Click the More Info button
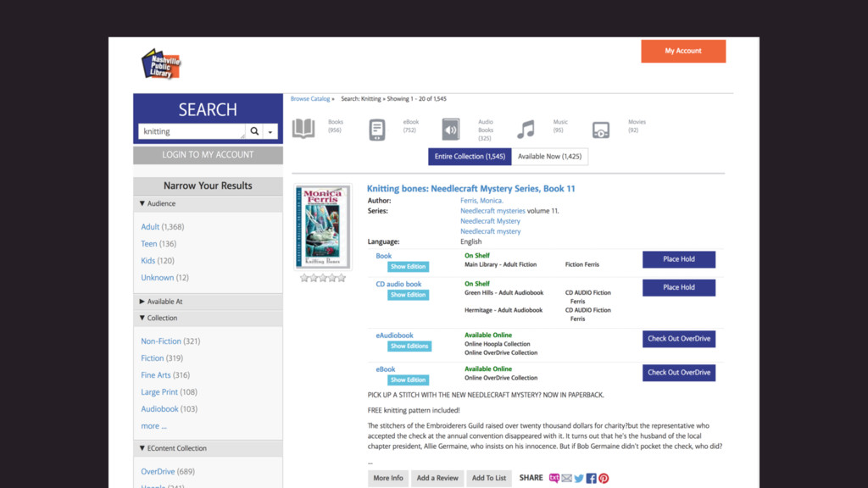This screenshot has width=868, height=488. point(388,478)
